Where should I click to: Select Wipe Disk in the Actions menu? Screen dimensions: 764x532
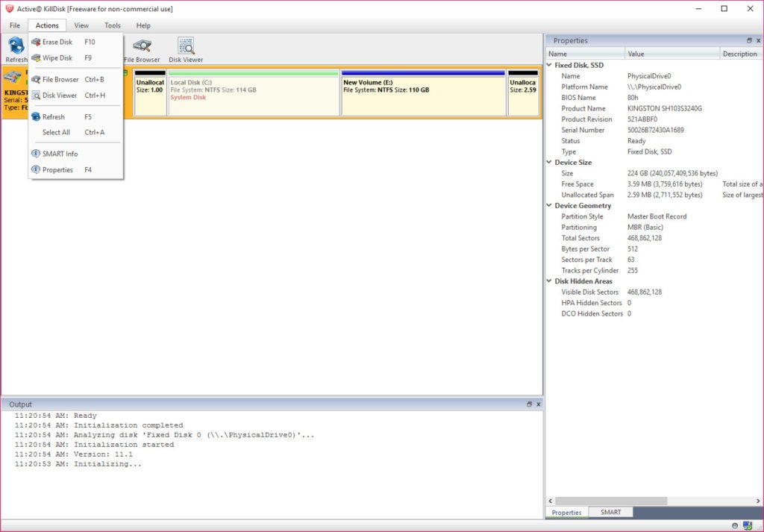coord(57,57)
